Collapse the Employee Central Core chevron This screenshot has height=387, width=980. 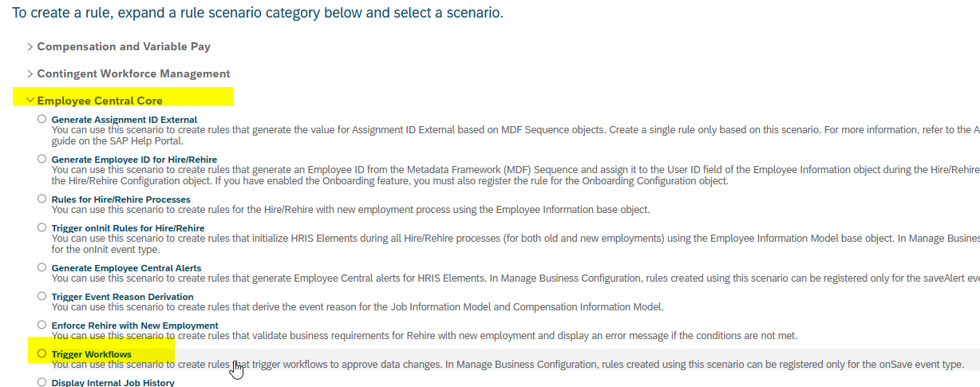30,101
